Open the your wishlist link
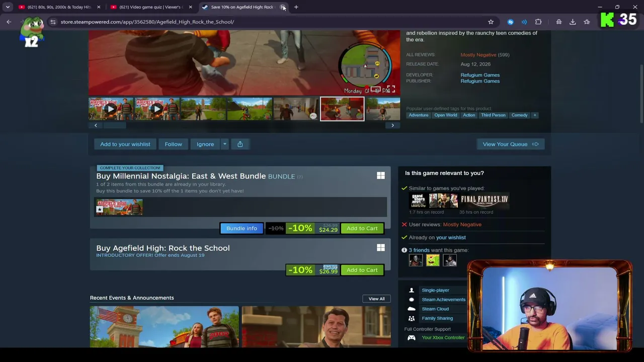The width and height of the screenshot is (644, 362). [x=451, y=237]
